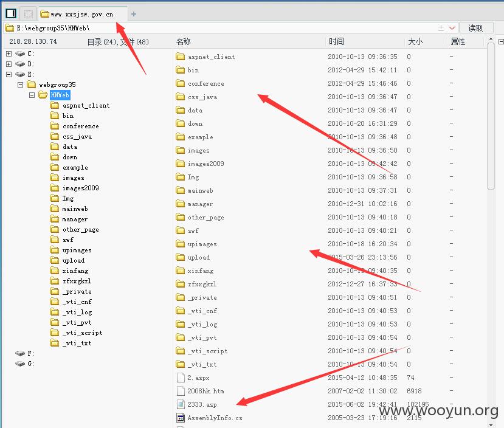Click the AssemblyInfo.cs file icon
504x428 pixels.
click(181, 418)
